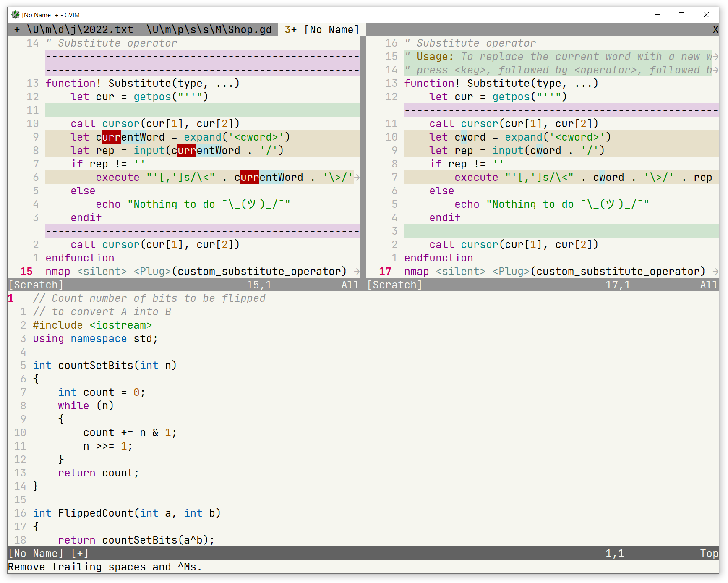Click the Remove trailing spaces message line
Screen dimensions: 728x583
click(105, 567)
